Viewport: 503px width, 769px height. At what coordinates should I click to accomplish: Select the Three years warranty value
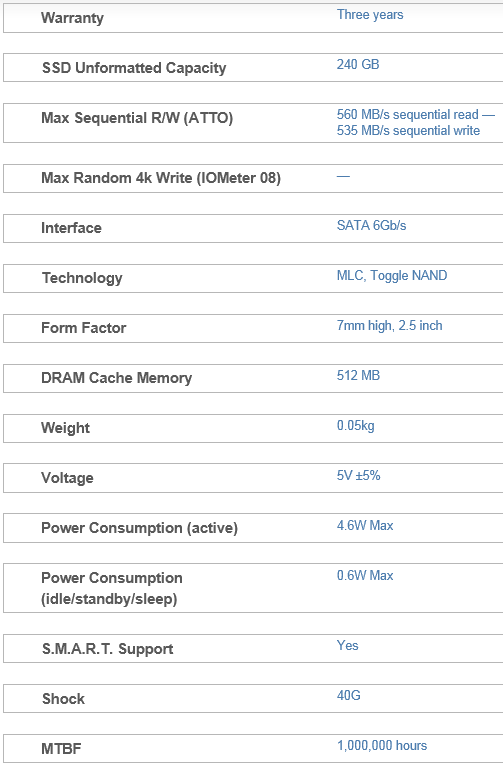[370, 15]
